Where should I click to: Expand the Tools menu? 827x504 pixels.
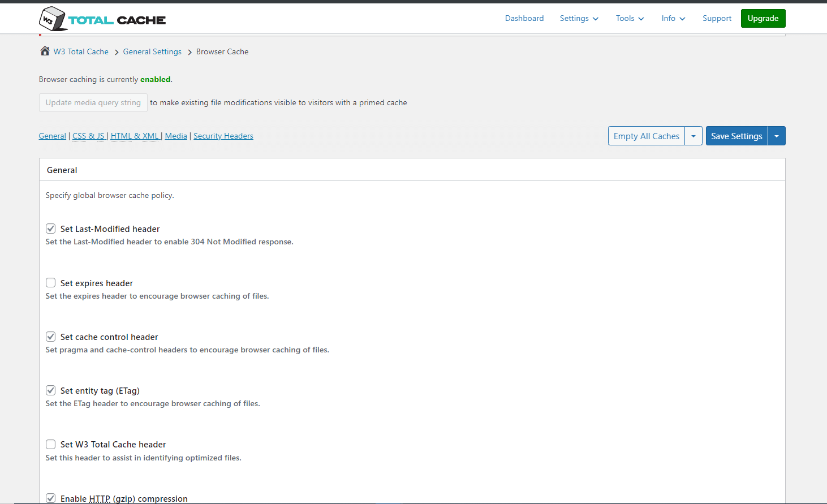click(x=630, y=18)
